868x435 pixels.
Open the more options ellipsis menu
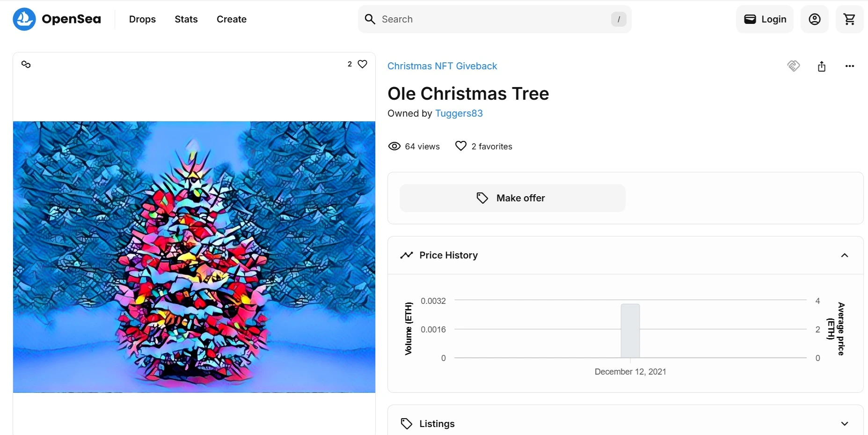(850, 66)
